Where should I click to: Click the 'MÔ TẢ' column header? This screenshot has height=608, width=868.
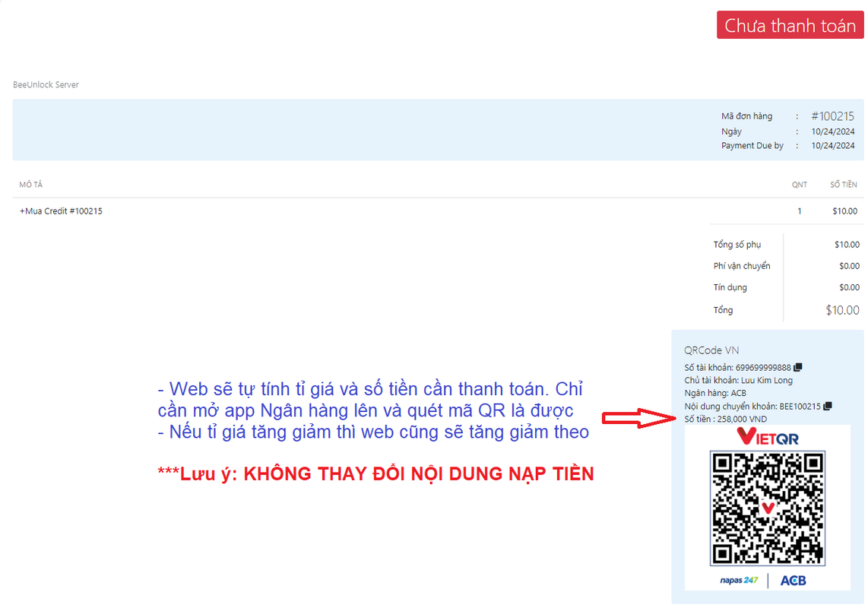31,185
